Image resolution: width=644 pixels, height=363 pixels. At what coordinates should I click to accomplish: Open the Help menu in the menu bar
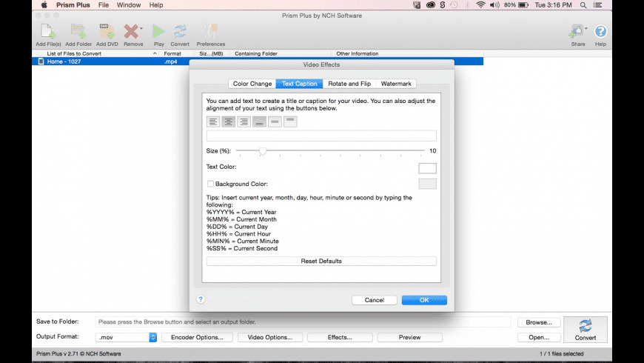[156, 5]
